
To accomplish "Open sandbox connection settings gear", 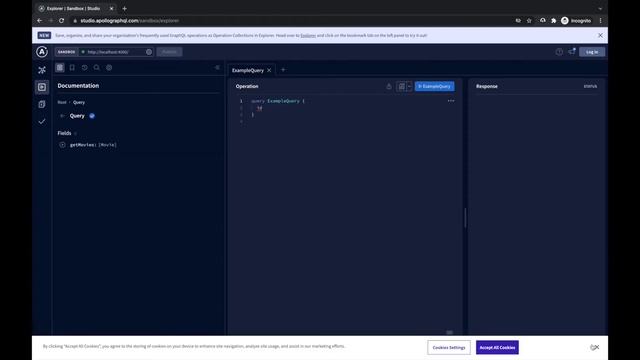I will point(149,52).
